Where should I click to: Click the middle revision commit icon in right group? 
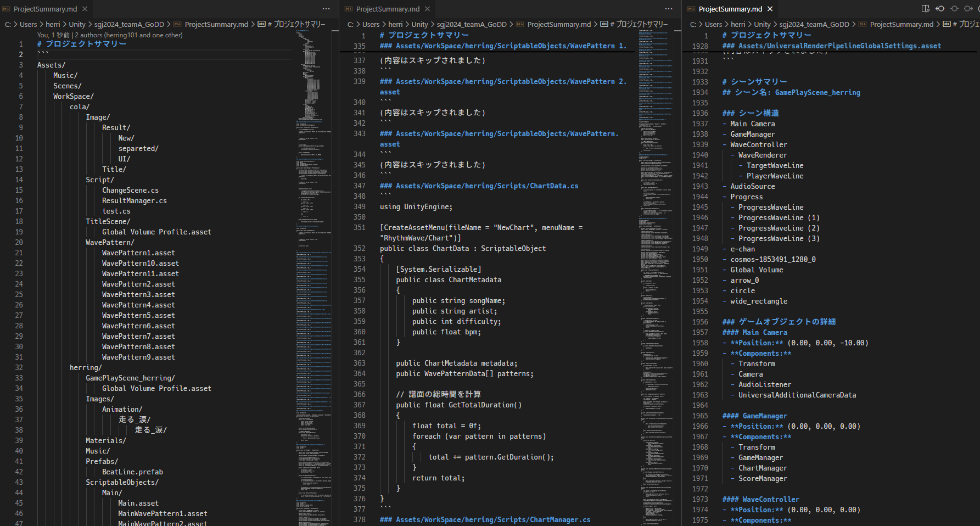pyautogui.click(x=954, y=9)
